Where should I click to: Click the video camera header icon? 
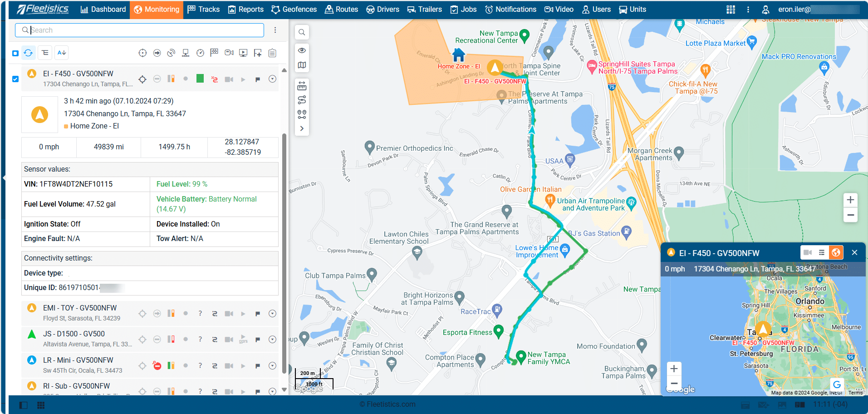229,53
